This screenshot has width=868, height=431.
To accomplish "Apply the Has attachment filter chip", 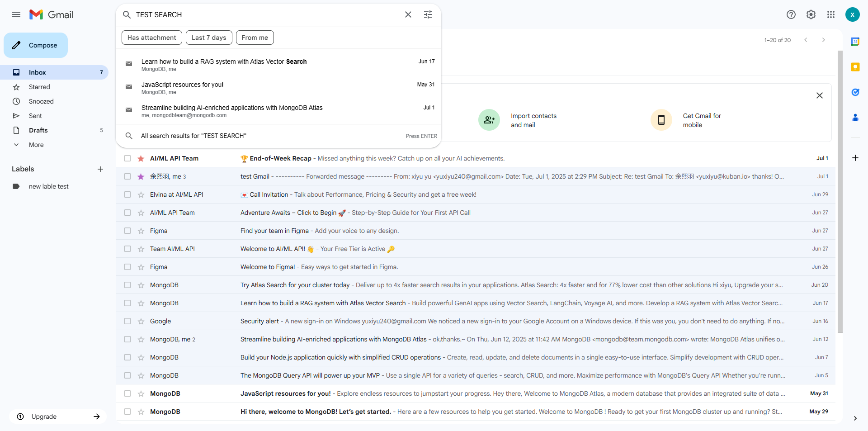I will pyautogui.click(x=152, y=38).
